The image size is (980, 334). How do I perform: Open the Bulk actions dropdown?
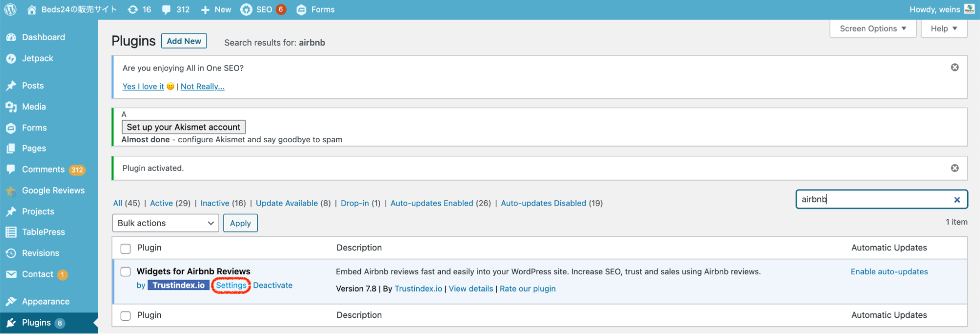click(165, 223)
